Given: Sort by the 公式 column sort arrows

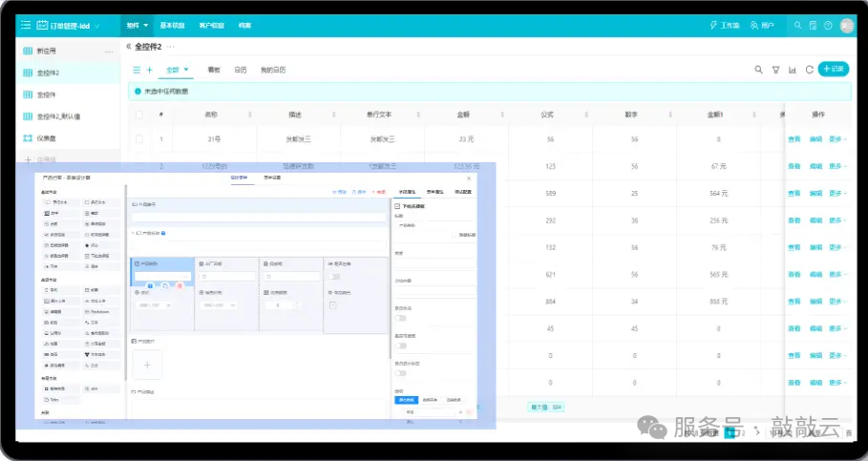Looking at the screenshot, I should tap(586, 115).
